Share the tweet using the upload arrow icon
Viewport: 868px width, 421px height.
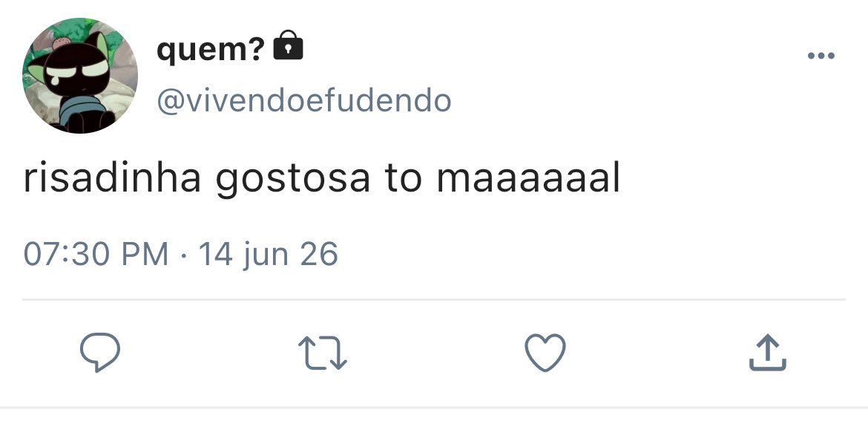(768, 352)
